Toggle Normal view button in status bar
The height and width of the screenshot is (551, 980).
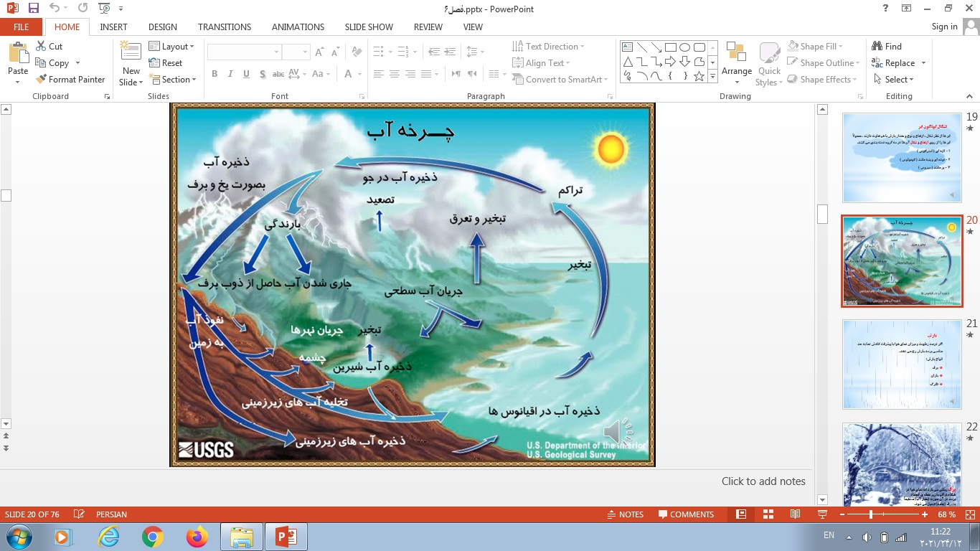tap(741, 514)
